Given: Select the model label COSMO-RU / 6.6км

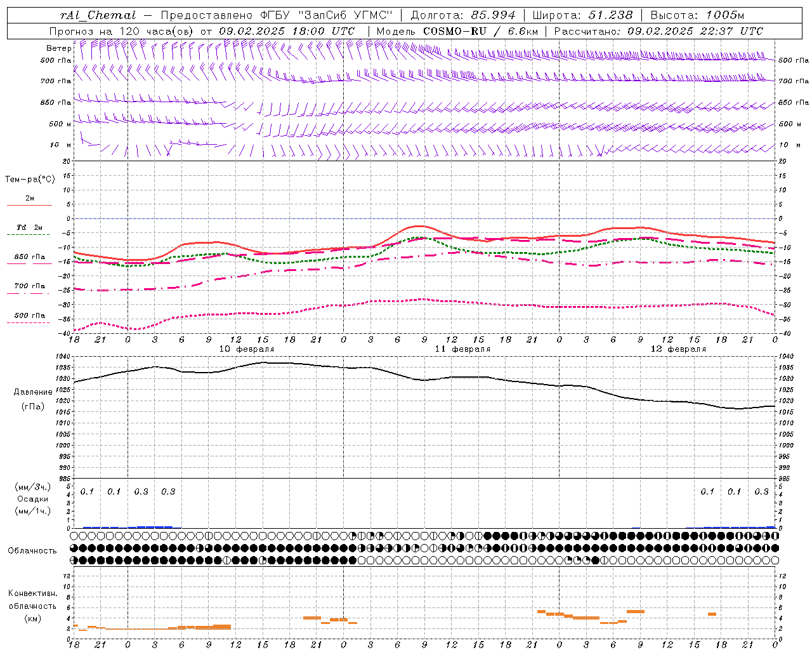Looking at the screenshot, I should [481, 31].
